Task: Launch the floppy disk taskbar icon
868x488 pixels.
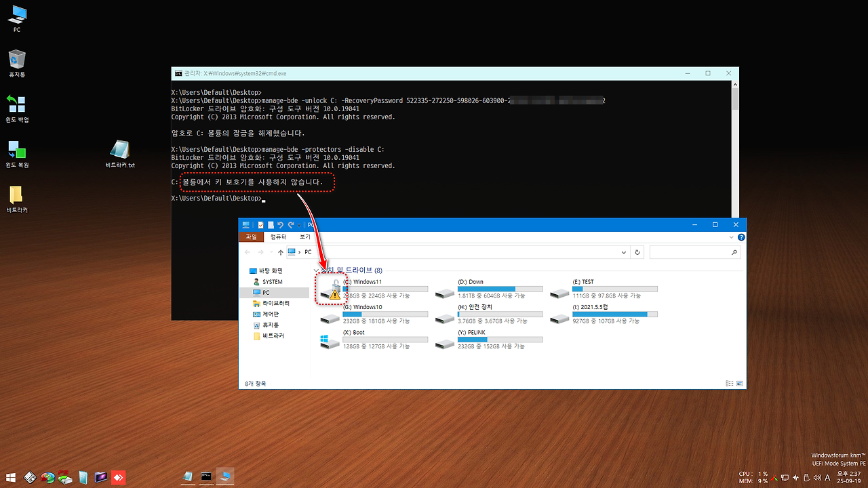Action: pyautogui.click(x=30, y=477)
